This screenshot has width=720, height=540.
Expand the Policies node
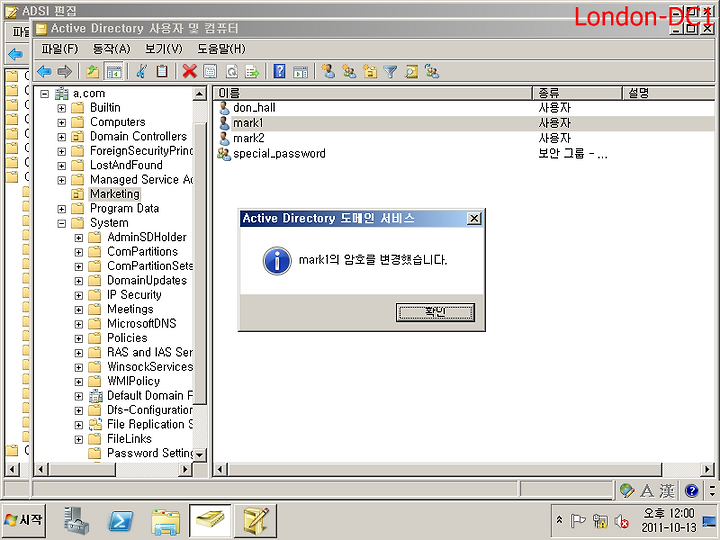point(79,339)
